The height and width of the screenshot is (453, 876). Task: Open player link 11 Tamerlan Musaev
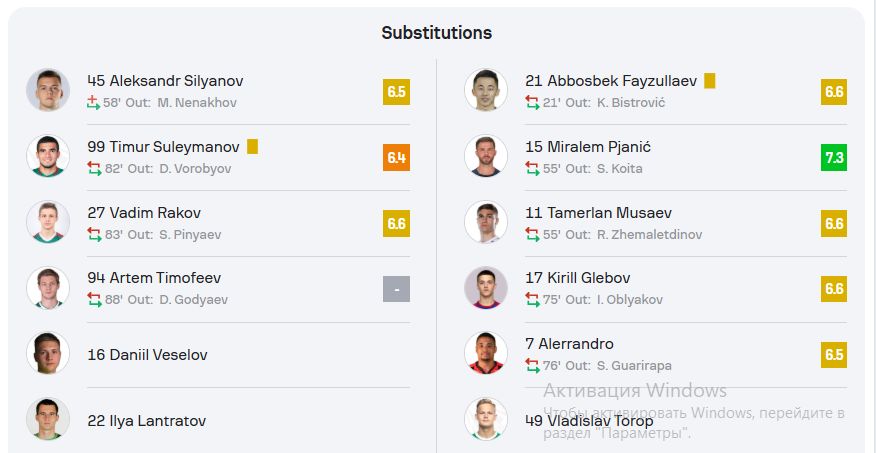point(598,213)
